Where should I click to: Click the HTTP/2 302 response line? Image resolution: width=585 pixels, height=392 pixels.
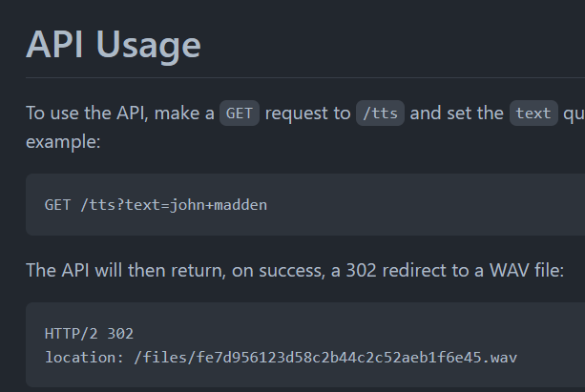89,334
